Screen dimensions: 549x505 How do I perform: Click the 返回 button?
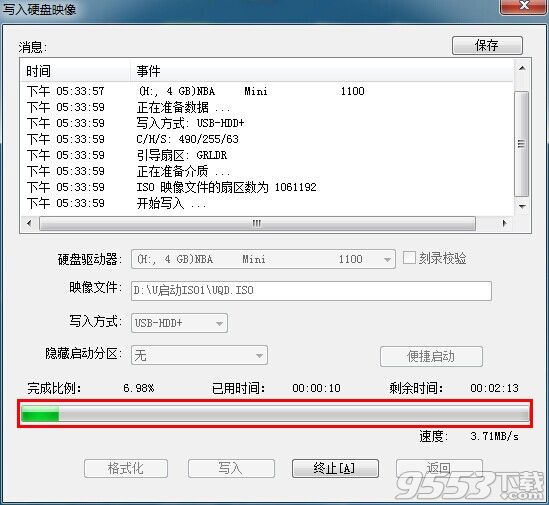point(439,468)
